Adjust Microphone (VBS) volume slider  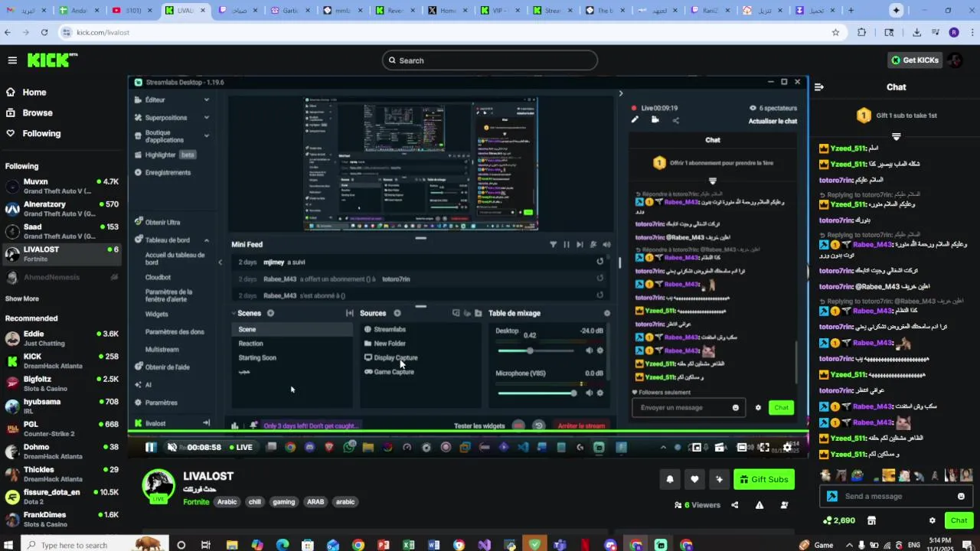click(x=536, y=393)
